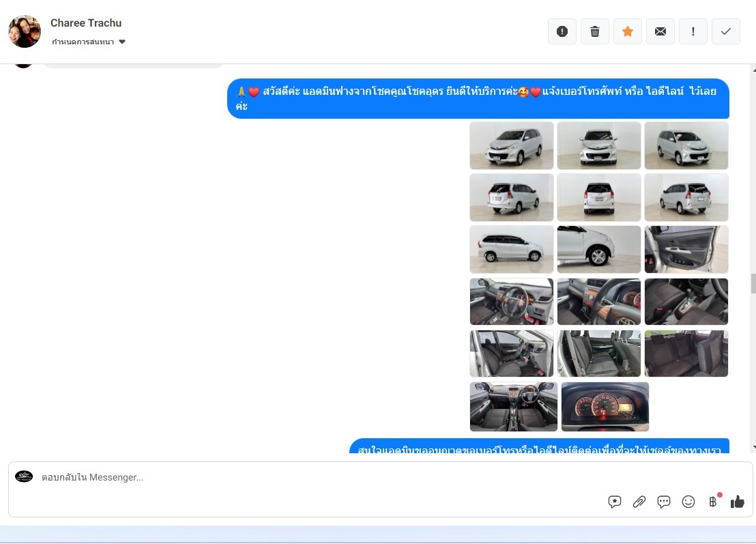The height and width of the screenshot is (544, 756).
Task: Open side profile car photo
Action: pos(512,249)
